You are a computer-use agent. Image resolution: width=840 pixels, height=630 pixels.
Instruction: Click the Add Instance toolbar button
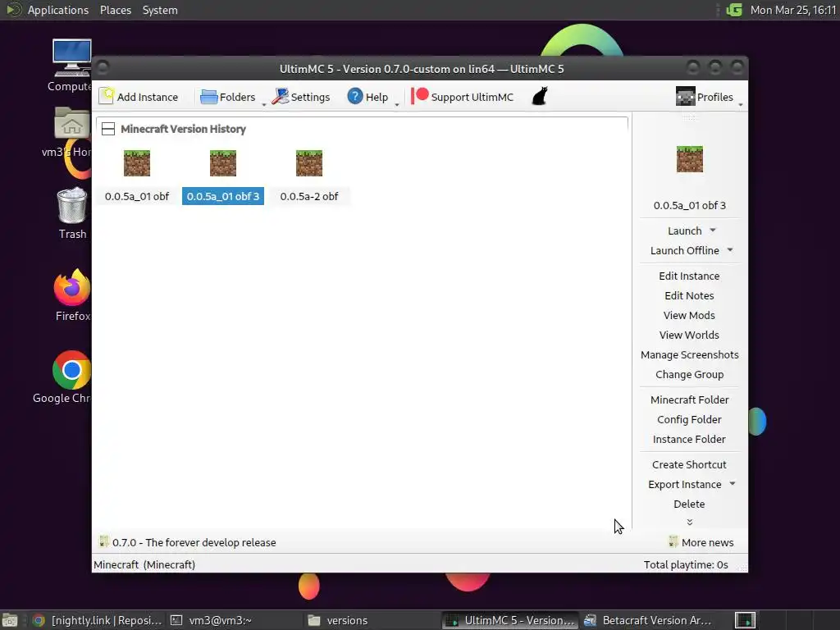[139, 97]
